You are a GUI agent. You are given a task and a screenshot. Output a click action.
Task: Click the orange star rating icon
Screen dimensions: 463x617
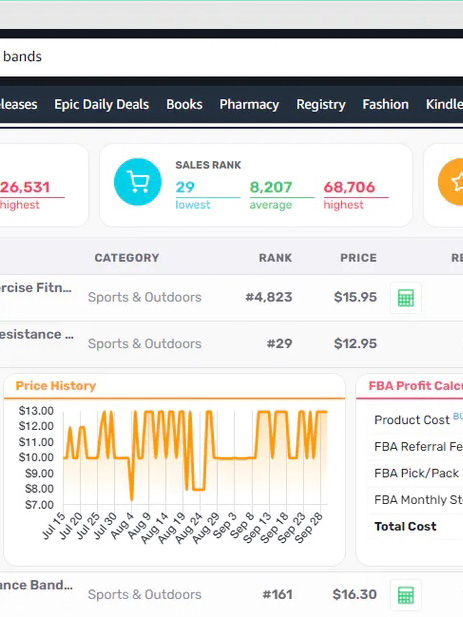[x=451, y=182]
